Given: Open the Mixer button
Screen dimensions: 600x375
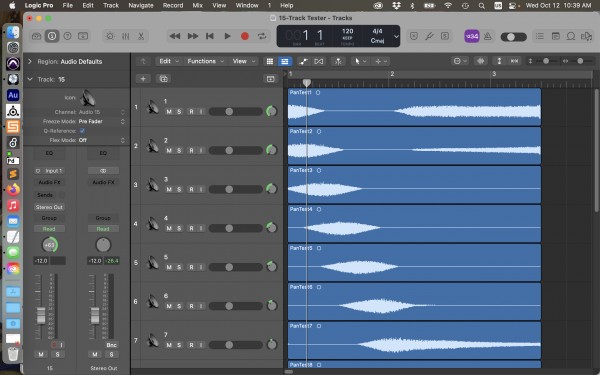Looking at the screenshot, I should [126, 36].
